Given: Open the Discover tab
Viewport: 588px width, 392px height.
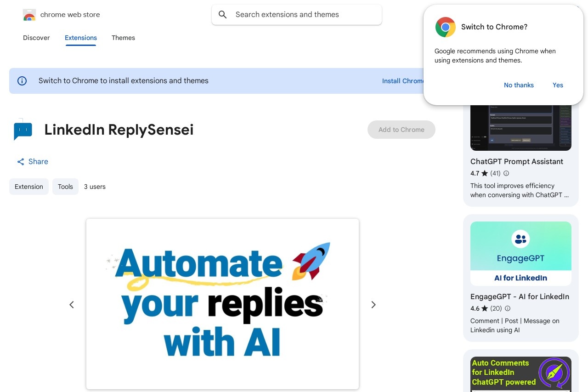Looking at the screenshot, I should point(36,38).
